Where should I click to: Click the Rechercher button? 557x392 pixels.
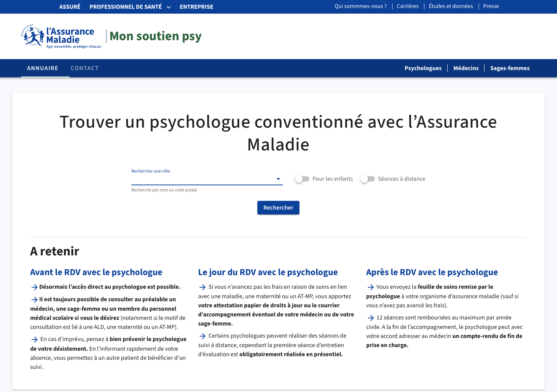pyautogui.click(x=278, y=208)
